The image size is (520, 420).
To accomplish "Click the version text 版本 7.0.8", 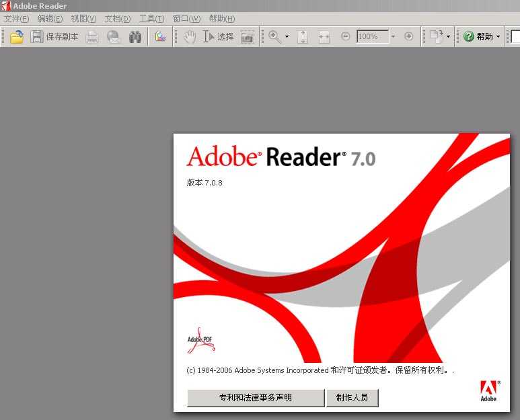I will pos(205,183).
